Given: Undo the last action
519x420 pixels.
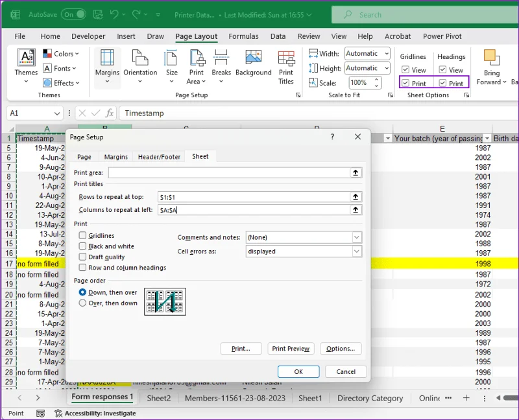Looking at the screenshot, I should click(114, 14).
